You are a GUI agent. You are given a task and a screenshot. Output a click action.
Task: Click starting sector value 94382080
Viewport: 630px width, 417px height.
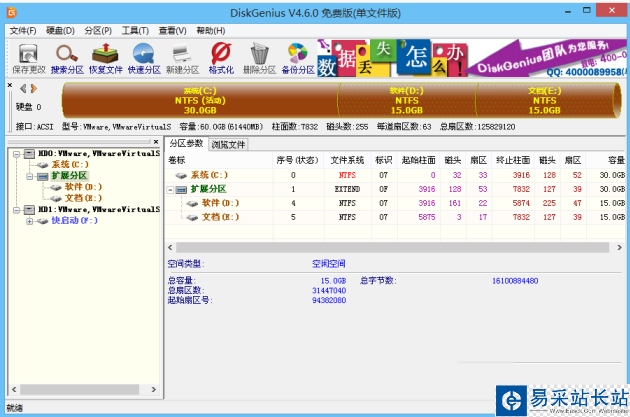click(x=329, y=300)
